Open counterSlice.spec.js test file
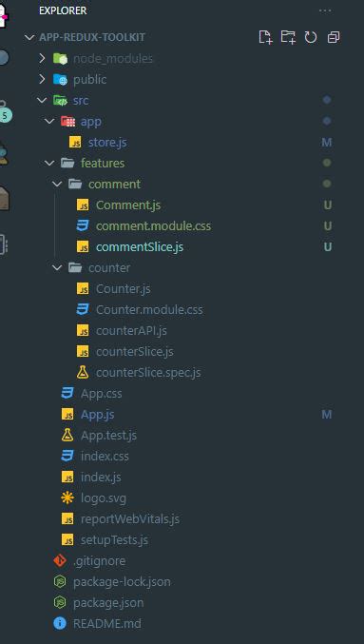 click(148, 373)
